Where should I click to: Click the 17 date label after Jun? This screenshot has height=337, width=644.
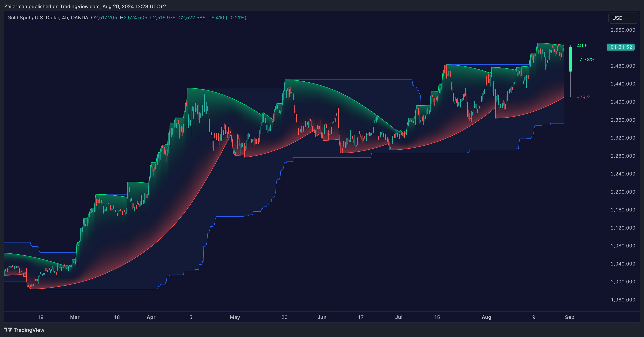pyautogui.click(x=360, y=317)
